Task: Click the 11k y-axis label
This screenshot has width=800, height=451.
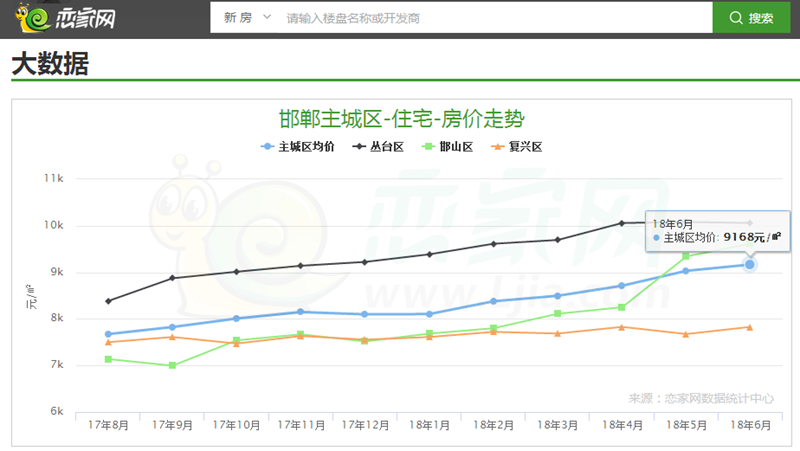Action: (x=54, y=178)
